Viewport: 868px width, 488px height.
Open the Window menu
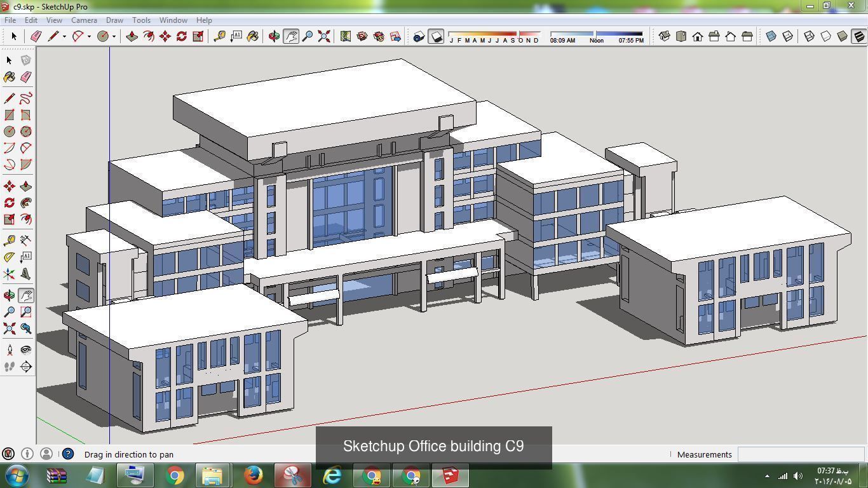[173, 20]
